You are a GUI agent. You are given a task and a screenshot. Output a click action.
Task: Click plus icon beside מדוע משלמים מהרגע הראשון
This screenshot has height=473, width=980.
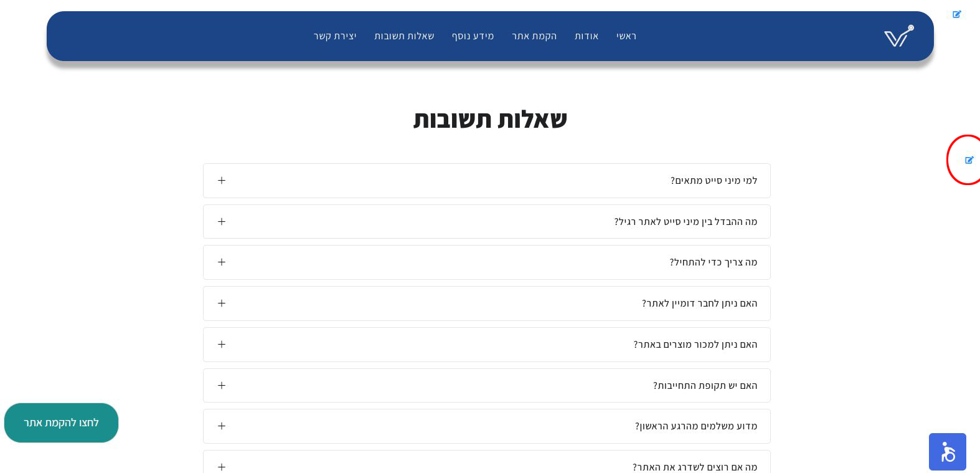tap(222, 426)
